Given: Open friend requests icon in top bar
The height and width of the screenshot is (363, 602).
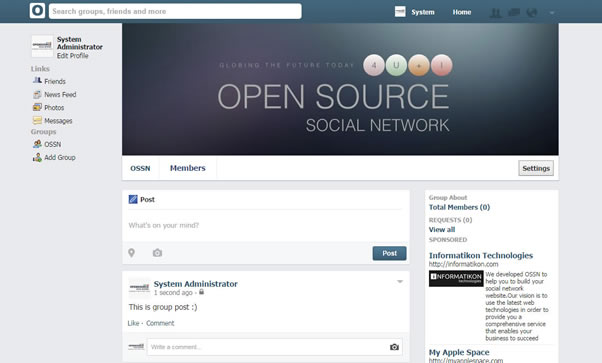Looking at the screenshot, I should pyautogui.click(x=496, y=13).
